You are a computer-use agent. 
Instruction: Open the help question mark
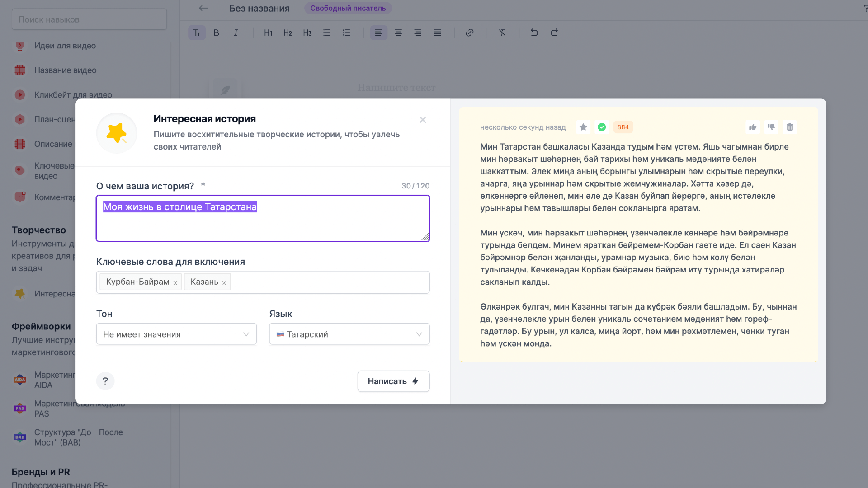click(x=105, y=381)
